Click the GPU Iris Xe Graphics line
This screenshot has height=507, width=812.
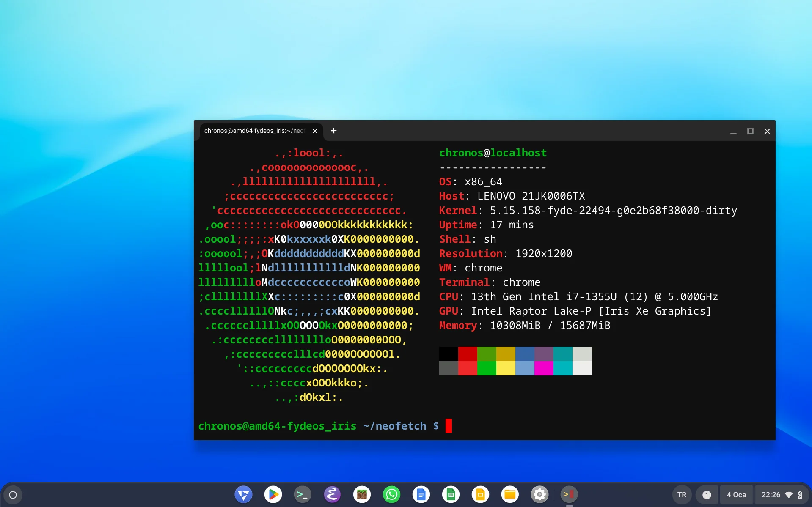pos(575,311)
